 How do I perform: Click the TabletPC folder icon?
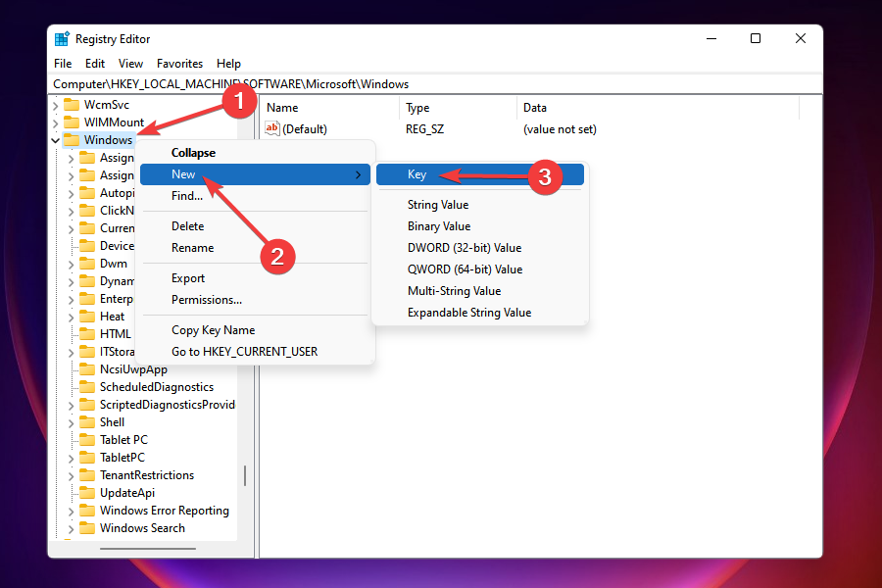click(x=87, y=457)
